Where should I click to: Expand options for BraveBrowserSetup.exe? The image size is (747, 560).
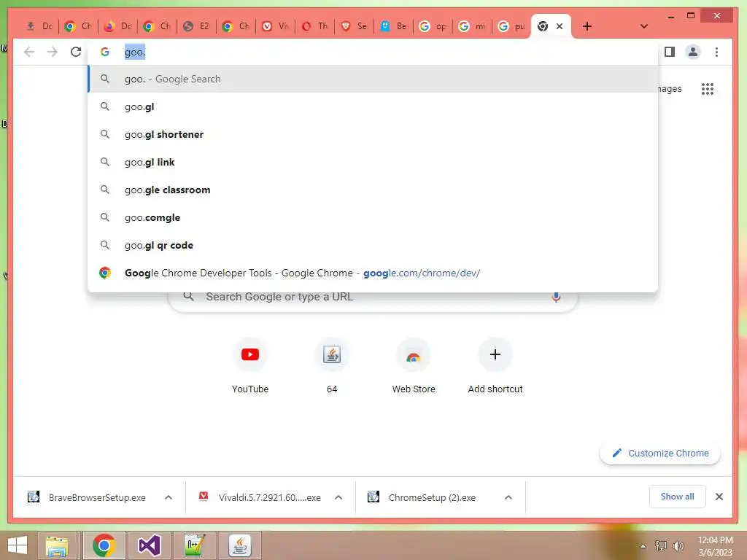169,497
